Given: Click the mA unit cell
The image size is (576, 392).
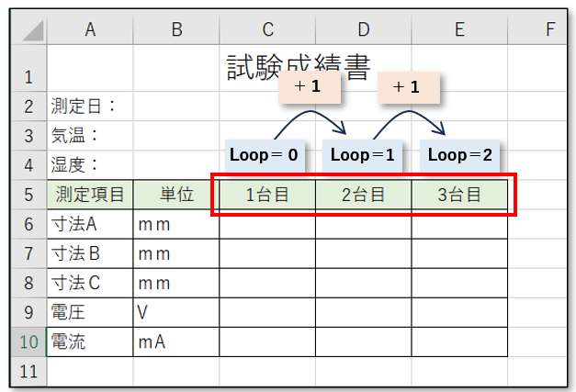Looking at the screenshot, I should 175,342.
